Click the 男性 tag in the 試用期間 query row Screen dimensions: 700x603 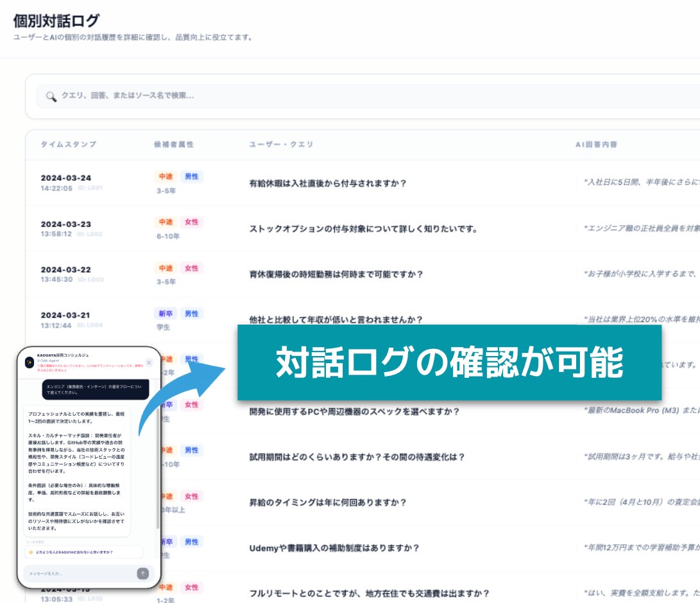pos(191,450)
